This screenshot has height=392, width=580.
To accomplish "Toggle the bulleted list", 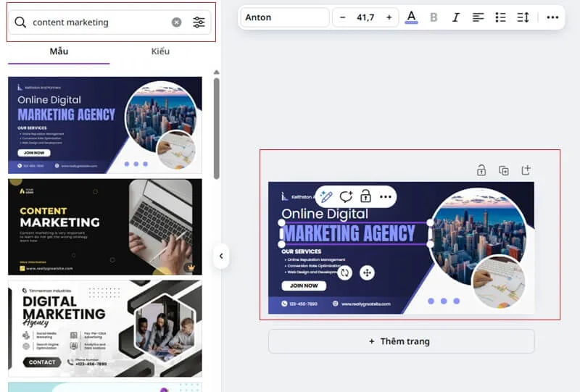I will point(500,17).
